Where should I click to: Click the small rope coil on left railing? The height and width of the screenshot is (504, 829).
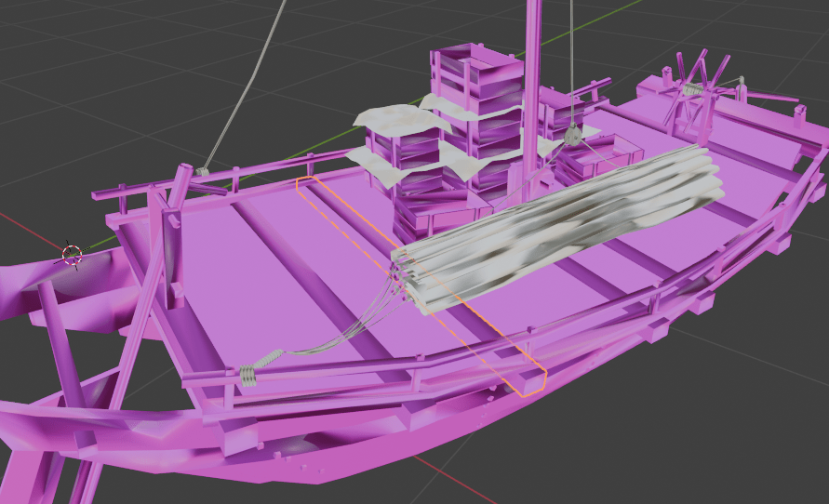click(x=201, y=172)
